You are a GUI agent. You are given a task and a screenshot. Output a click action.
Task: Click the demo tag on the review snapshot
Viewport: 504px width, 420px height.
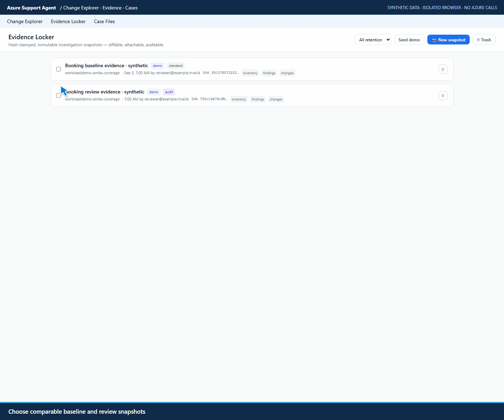154,92
